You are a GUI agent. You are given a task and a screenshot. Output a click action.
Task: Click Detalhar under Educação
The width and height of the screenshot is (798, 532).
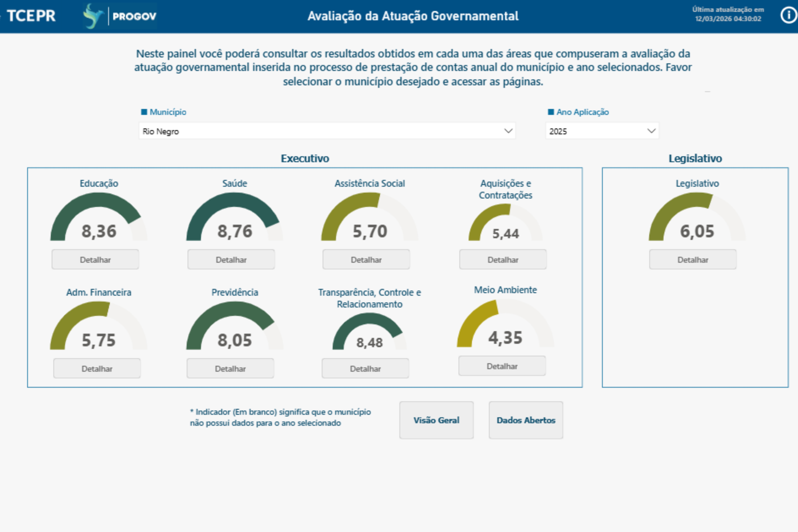click(x=95, y=260)
